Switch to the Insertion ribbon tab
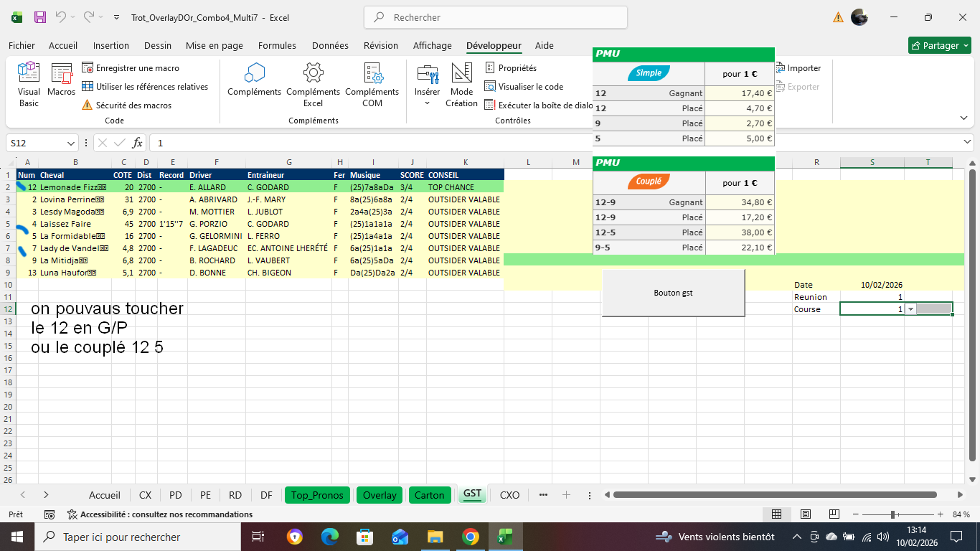 111,45
